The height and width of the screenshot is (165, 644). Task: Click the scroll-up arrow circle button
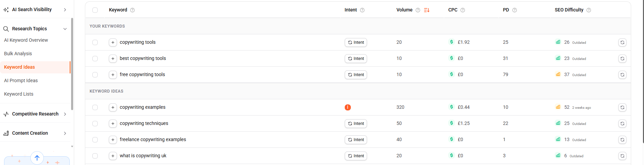[37, 158]
